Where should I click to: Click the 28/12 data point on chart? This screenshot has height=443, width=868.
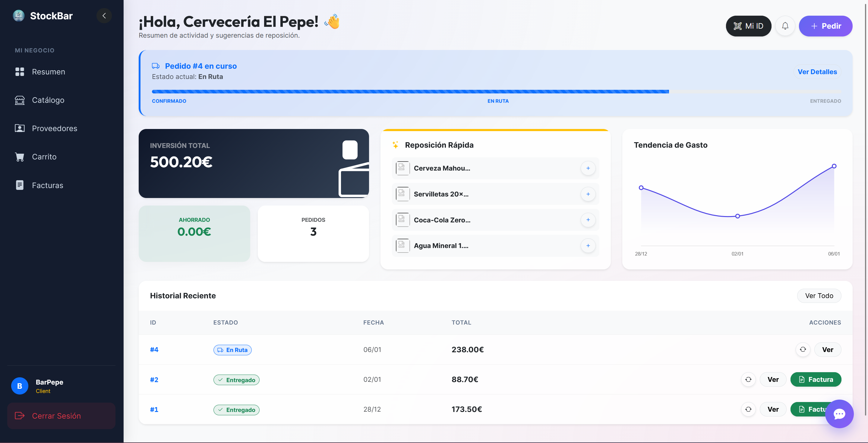click(641, 188)
